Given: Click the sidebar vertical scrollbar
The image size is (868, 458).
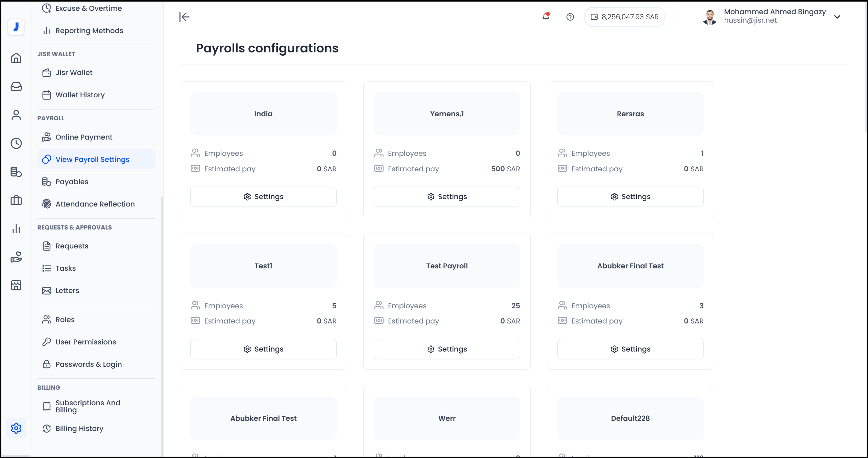Looking at the screenshot, I should tap(162, 304).
